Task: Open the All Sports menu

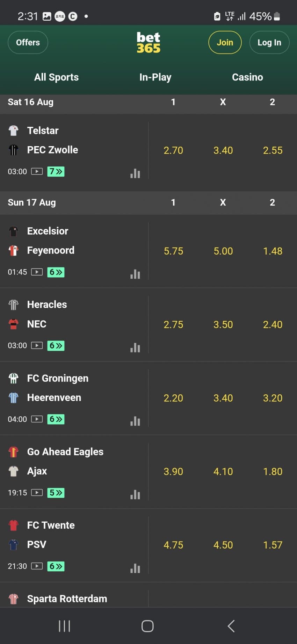Action: click(x=56, y=77)
